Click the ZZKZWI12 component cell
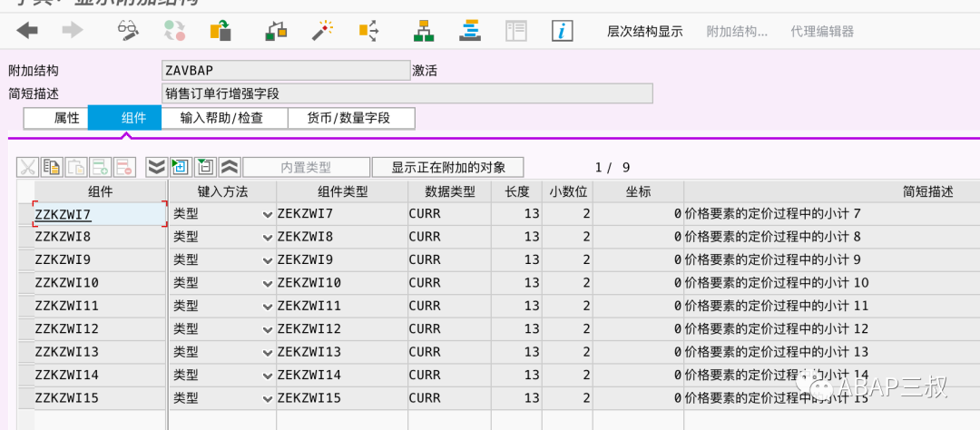The image size is (980, 430). [100, 329]
